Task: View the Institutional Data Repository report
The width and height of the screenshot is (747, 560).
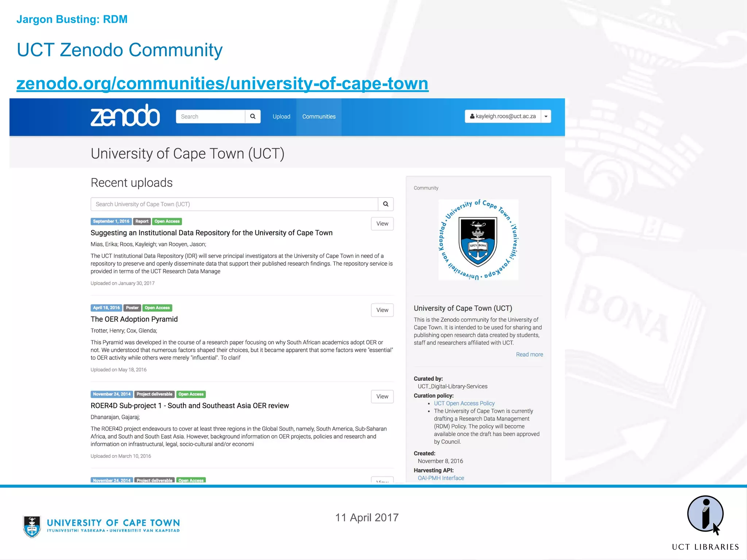Action: pos(382,223)
